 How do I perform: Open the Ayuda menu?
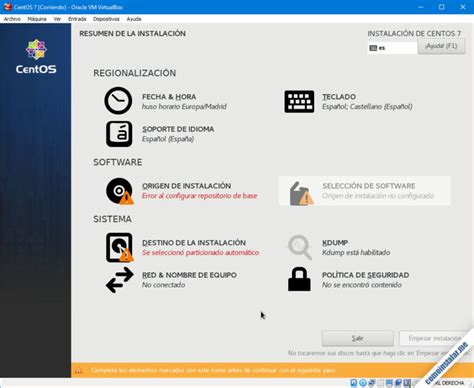point(134,19)
